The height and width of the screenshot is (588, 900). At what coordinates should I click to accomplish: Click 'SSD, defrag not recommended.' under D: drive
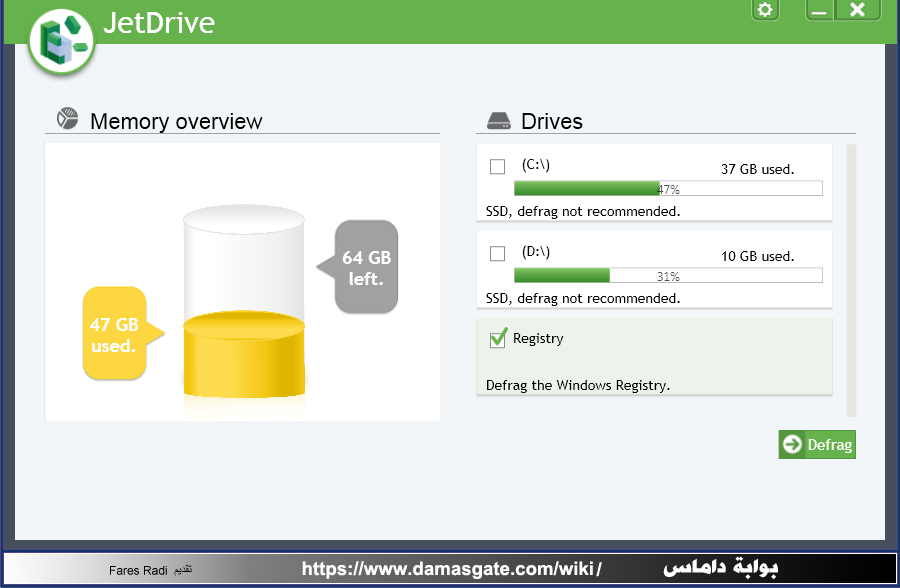(x=583, y=298)
